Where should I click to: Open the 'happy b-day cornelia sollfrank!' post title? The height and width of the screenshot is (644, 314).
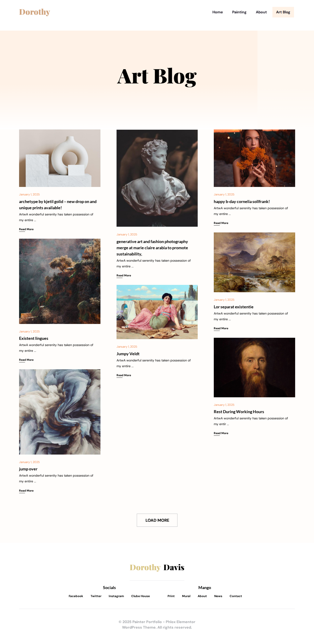[x=242, y=201]
